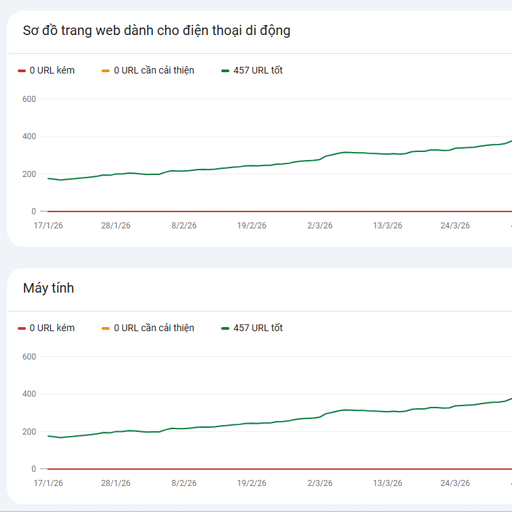The height and width of the screenshot is (512, 512).
Task: Click the green good-URL line in Máy tính chart
Action: (x=252, y=423)
